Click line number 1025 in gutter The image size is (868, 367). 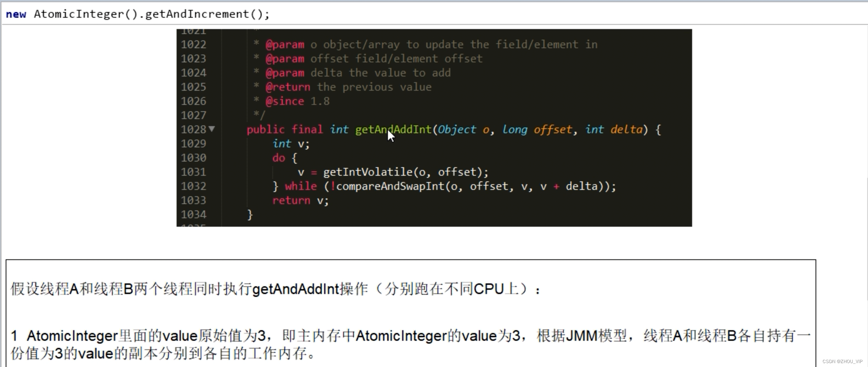pyautogui.click(x=194, y=87)
